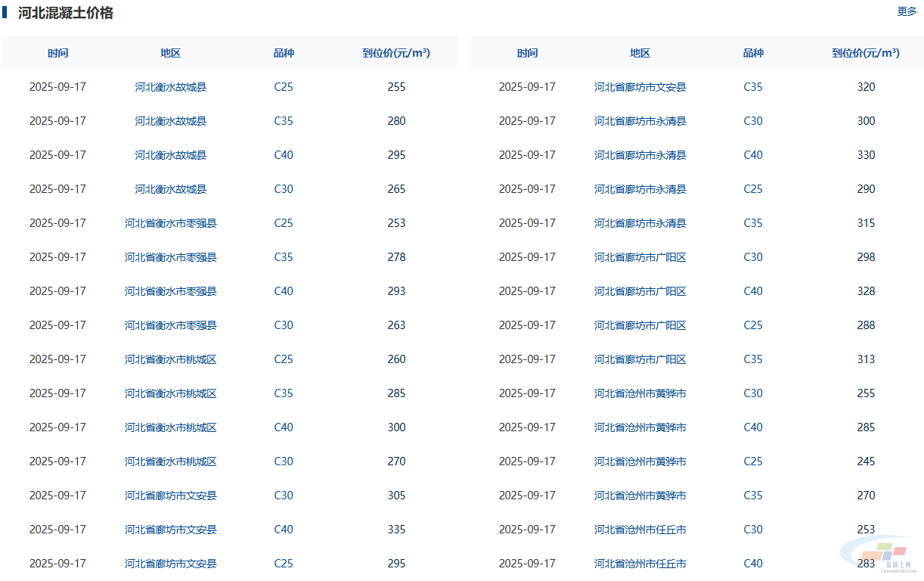Click the 河北混凝土价格 section heading
924x581 pixels.
click(66, 13)
